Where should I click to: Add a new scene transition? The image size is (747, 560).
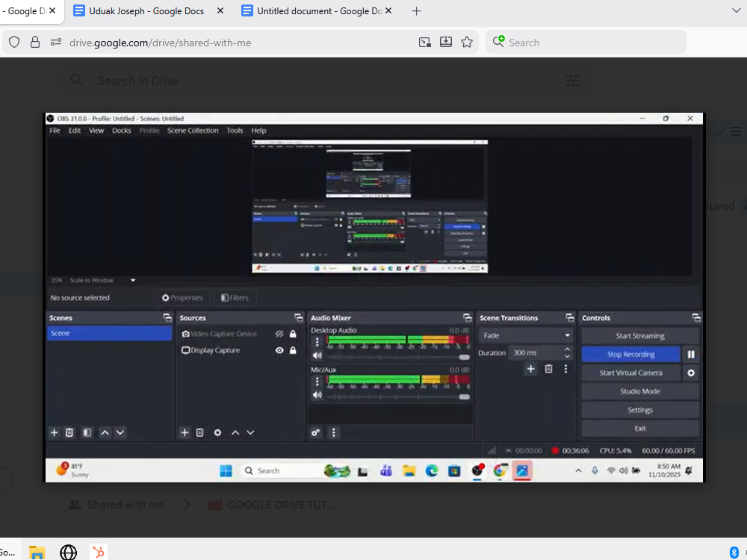(x=530, y=369)
